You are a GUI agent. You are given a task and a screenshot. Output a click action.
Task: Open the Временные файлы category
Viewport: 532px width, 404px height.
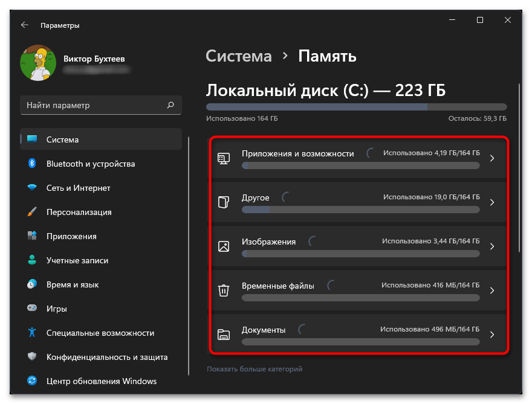pos(356,290)
